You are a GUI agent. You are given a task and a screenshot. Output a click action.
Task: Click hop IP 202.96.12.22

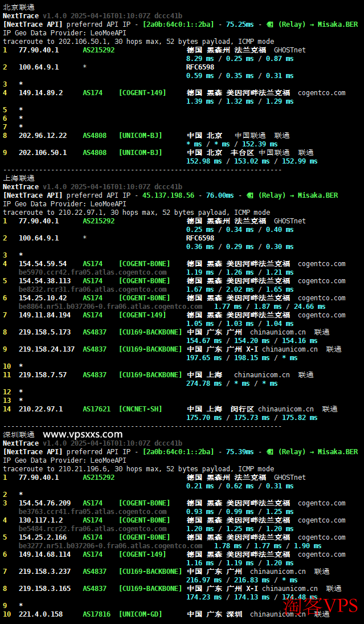point(43,135)
